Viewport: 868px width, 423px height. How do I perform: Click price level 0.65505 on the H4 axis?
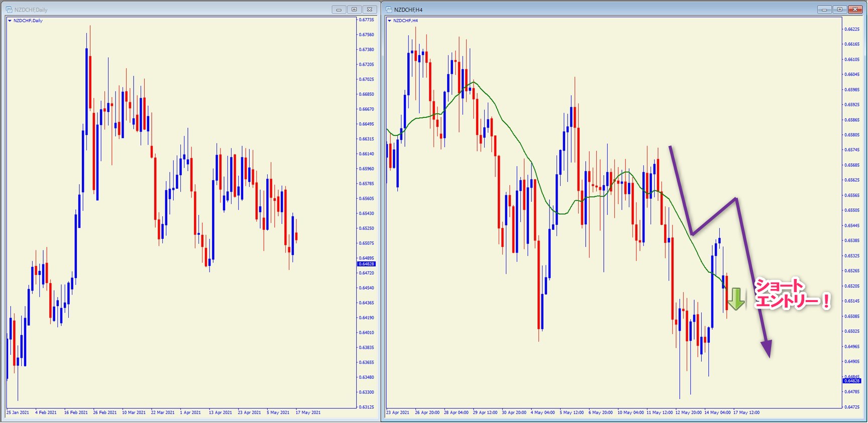(852, 210)
